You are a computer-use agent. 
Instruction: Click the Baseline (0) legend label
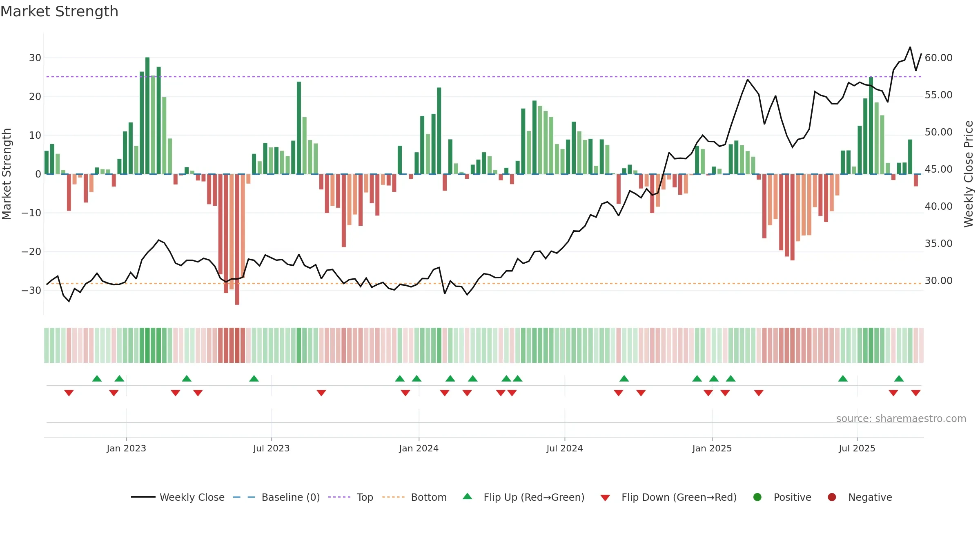(291, 497)
